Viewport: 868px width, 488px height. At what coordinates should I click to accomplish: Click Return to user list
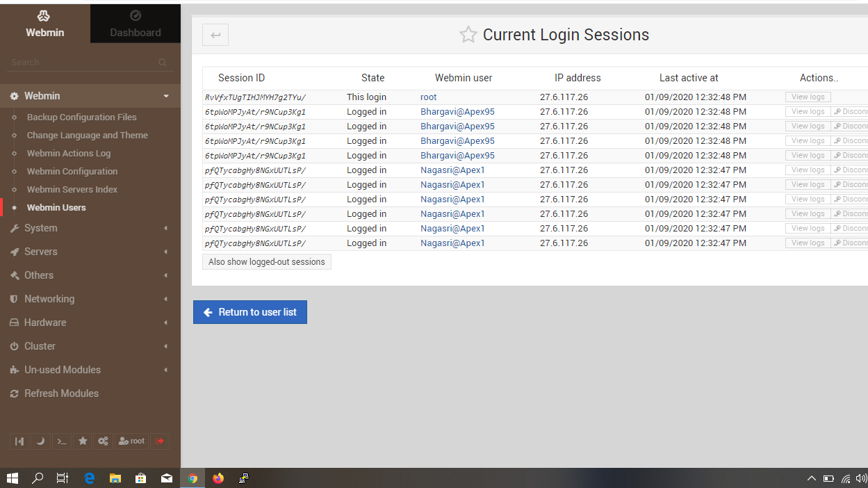(250, 312)
